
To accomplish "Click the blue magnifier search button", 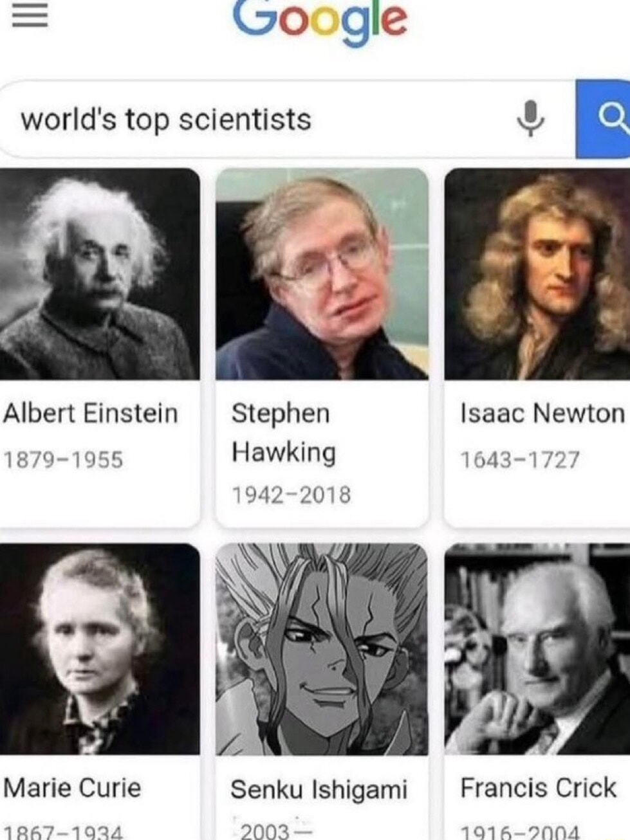I will 603,119.
